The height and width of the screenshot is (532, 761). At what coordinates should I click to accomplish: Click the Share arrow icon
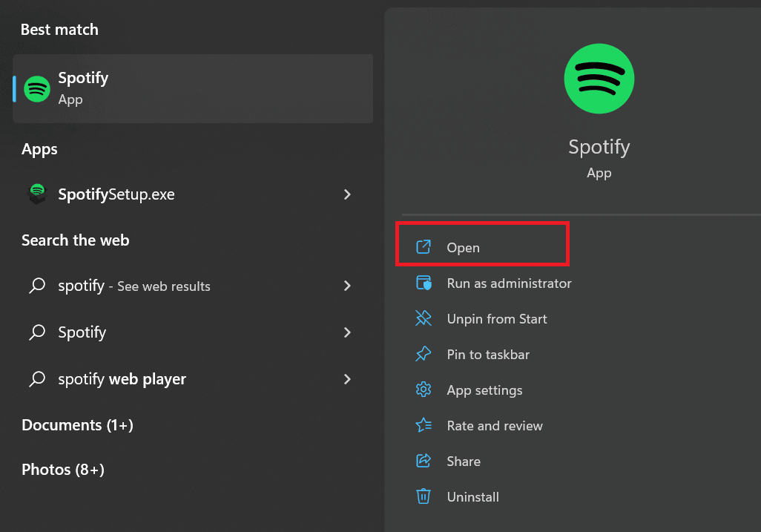click(424, 461)
